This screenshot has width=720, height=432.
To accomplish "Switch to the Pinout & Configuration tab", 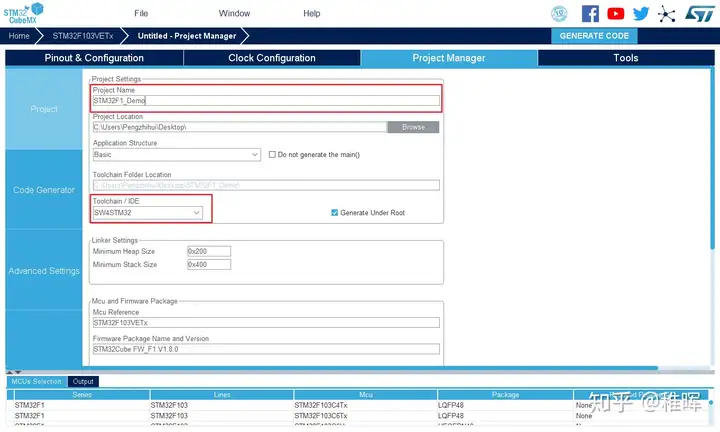I will (x=94, y=58).
